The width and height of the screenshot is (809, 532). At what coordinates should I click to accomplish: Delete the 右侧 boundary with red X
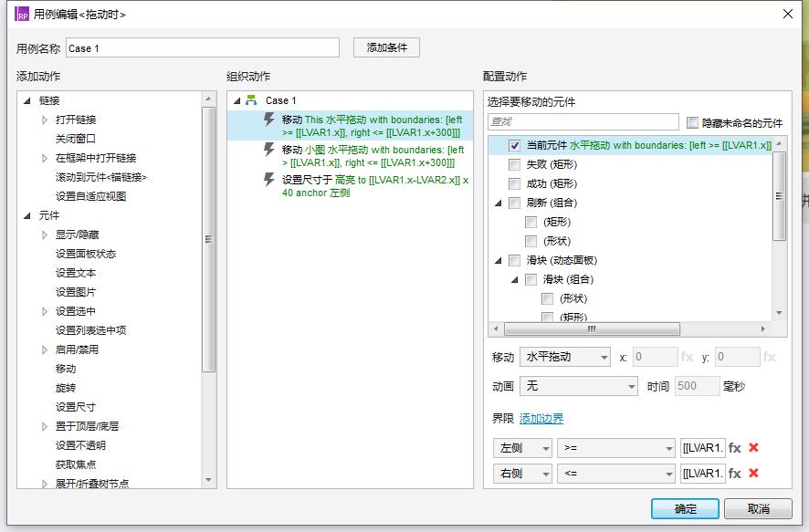click(x=753, y=474)
